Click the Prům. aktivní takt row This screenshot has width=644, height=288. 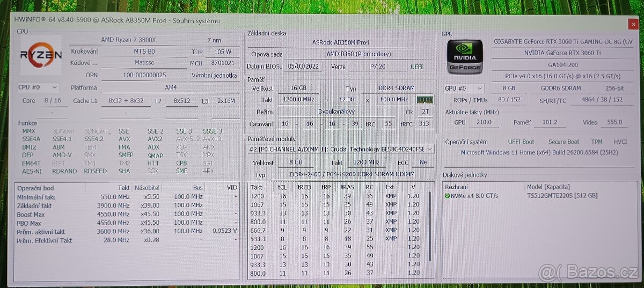point(127,232)
